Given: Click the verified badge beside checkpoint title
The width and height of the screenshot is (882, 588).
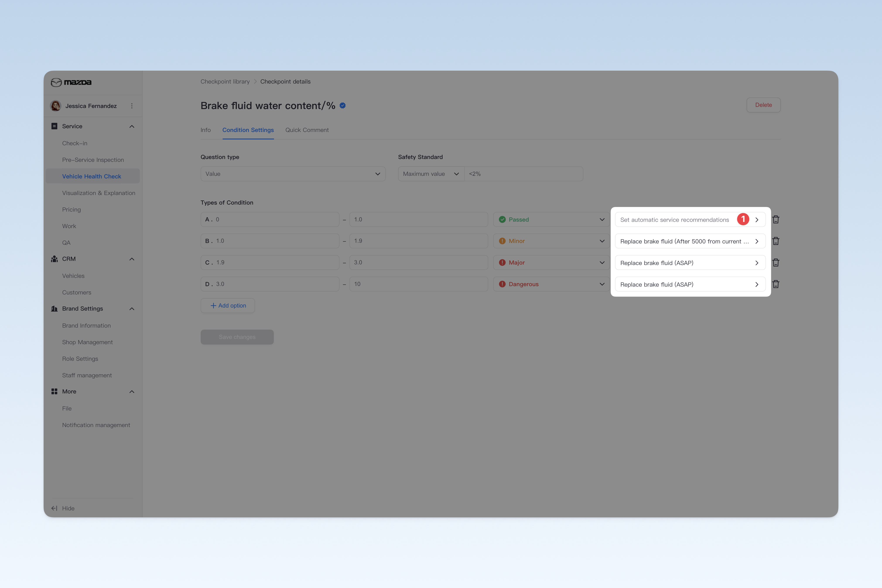Looking at the screenshot, I should click(x=342, y=106).
